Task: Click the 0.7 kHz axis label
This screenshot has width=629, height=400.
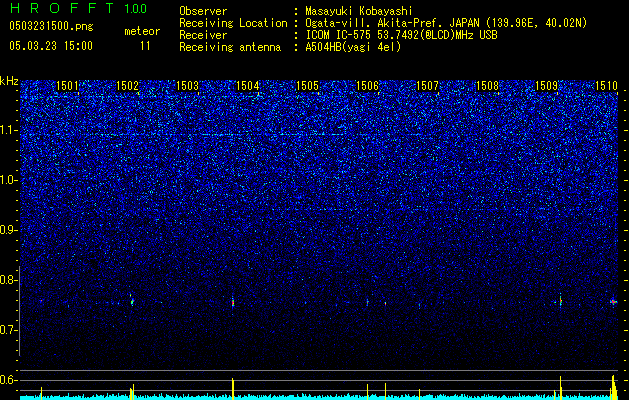Action: [8, 330]
